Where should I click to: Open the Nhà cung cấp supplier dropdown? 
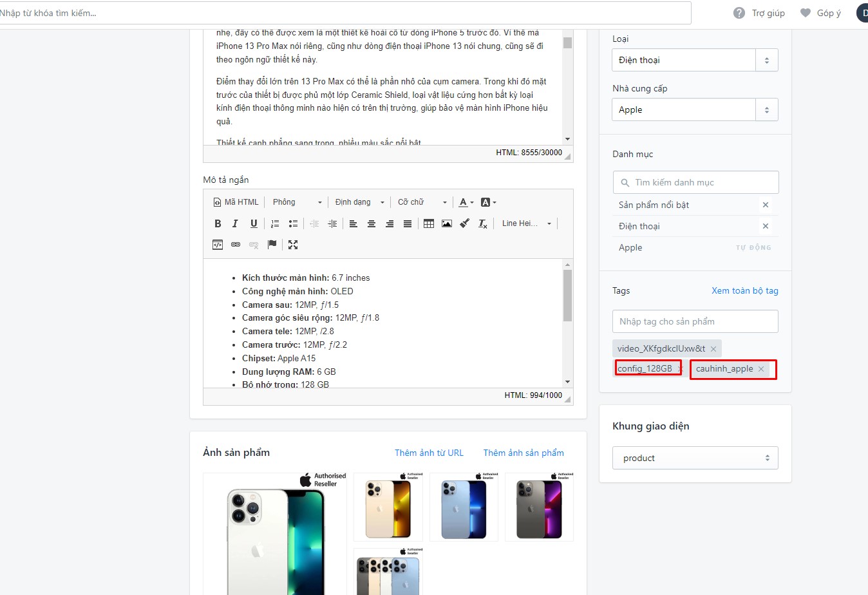click(695, 109)
